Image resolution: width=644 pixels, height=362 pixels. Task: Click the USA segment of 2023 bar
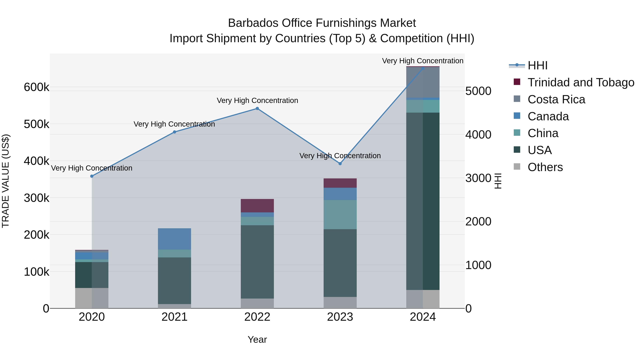coord(340,263)
